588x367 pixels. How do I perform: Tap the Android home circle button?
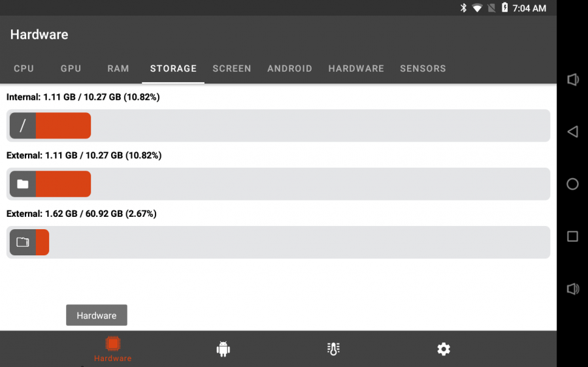tap(572, 184)
